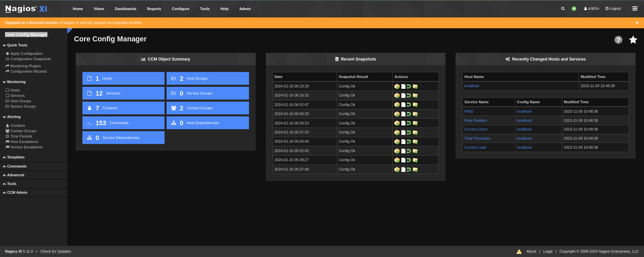Image resolution: width=644 pixels, height=257 pixels.
Task: Dismiss the orange upgrade banner
Action: pyautogui.click(x=637, y=23)
